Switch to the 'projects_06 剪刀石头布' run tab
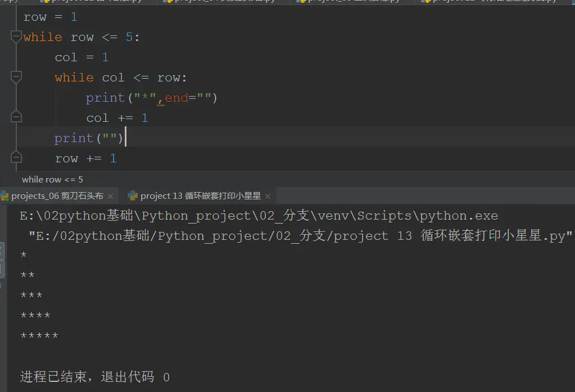 tap(57, 196)
